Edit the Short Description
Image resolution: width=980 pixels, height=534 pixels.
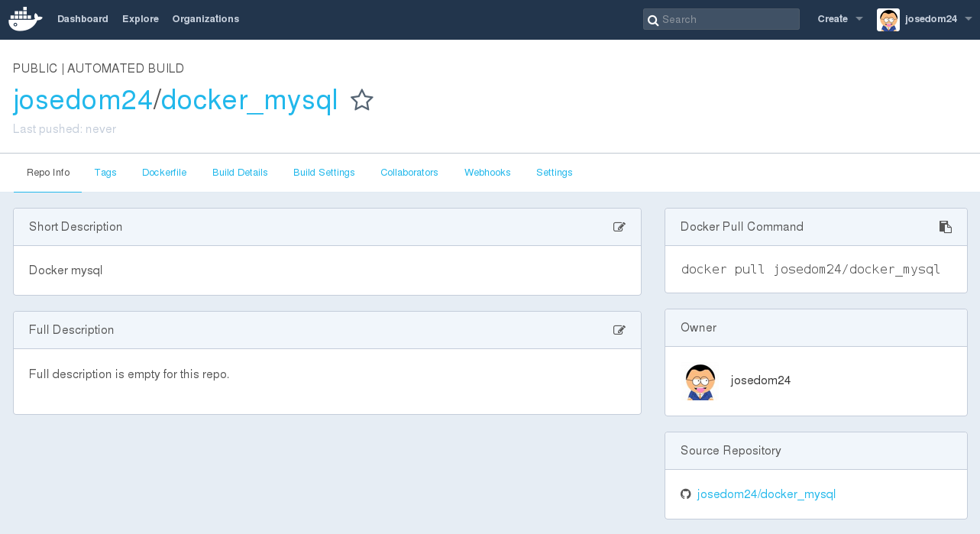click(x=619, y=227)
